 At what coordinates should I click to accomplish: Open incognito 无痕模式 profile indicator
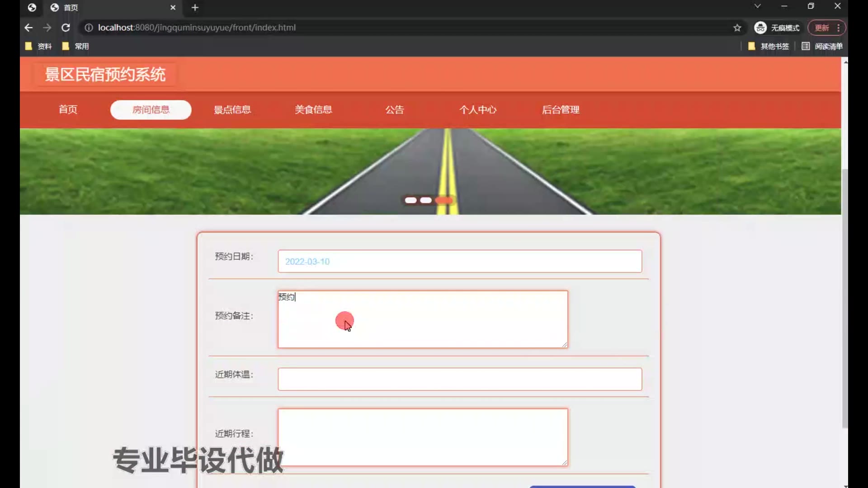tap(777, 28)
